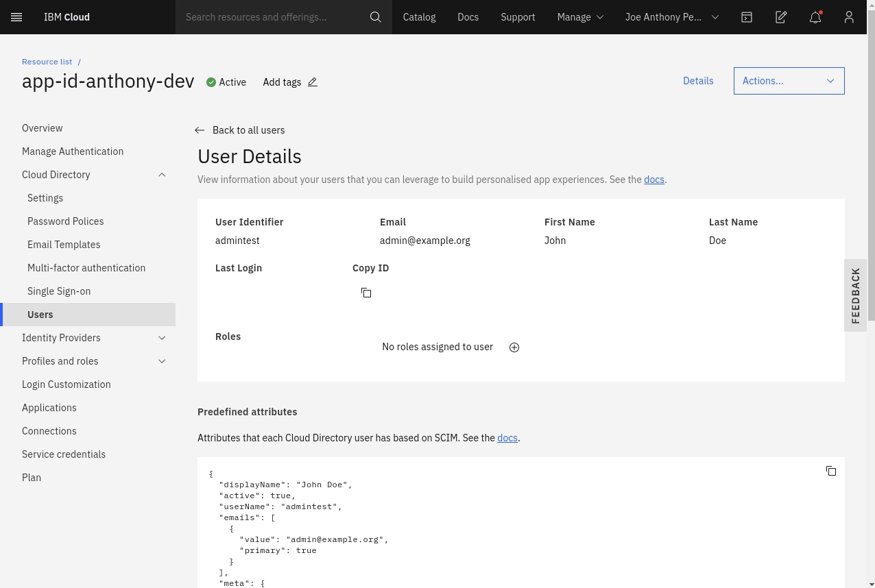The height and width of the screenshot is (588, 875).
Task: Click the Resource list breadcrumb
Action: click(47, 62)
